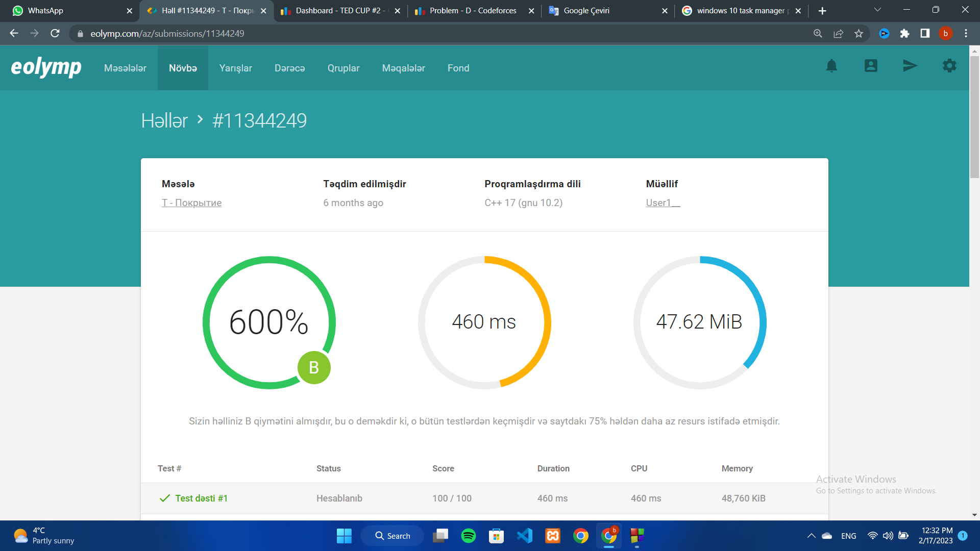980x551 pixels.
Task: Open the settings gear icon
Action: [949, 66]
